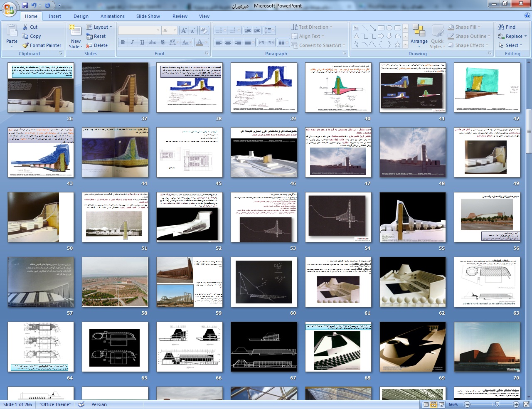Select slide 70 thumbnail of the red building

click(x=487, y=347)
